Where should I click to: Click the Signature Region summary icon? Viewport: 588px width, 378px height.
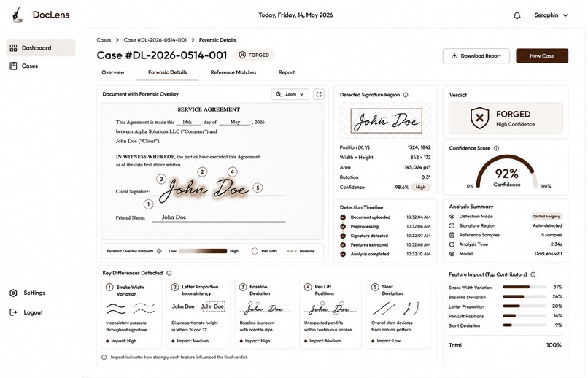click(x=452, y=225)
